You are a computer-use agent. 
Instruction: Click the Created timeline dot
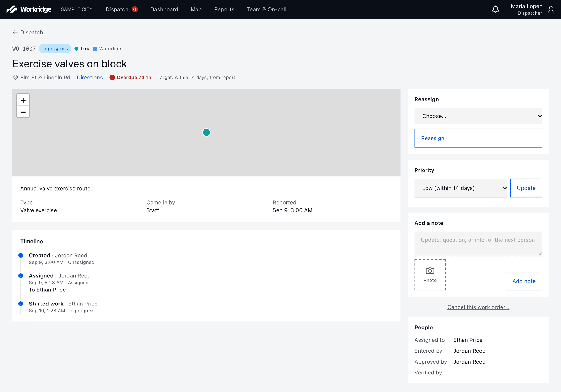(x=21, y=256)
